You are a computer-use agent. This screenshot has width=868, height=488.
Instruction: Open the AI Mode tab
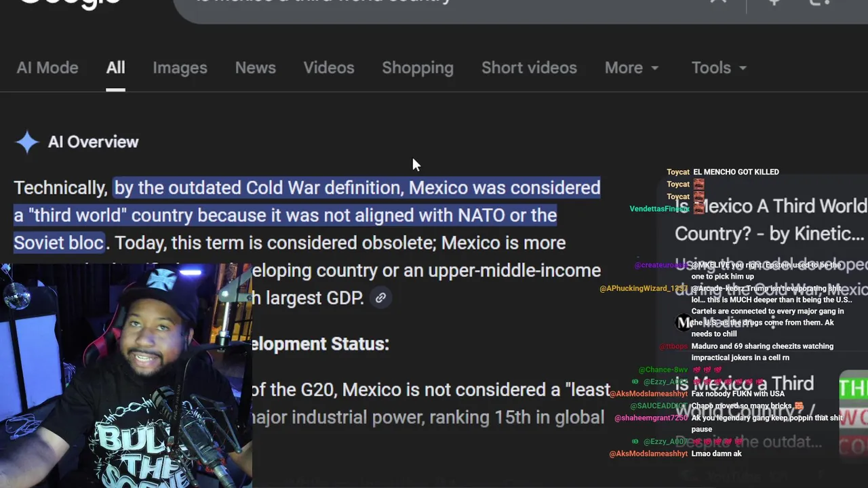pyautogui.click(x=47, y=68)
